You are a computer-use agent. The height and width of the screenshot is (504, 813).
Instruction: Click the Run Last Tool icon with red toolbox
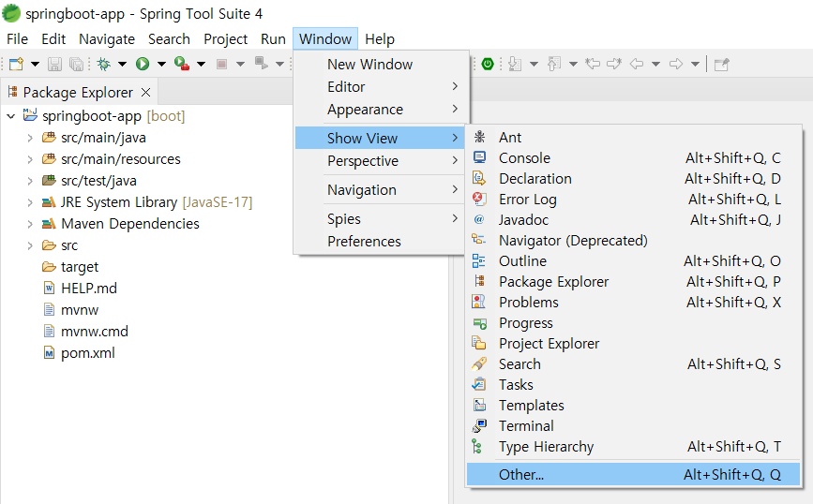pos(182,64)
